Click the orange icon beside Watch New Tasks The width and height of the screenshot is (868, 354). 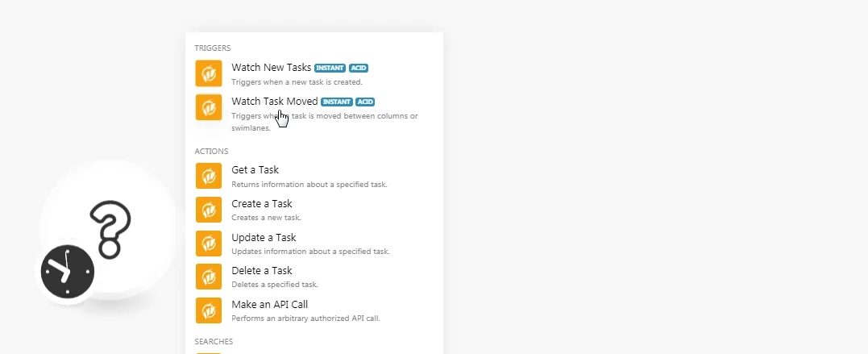tap(209, 73)
